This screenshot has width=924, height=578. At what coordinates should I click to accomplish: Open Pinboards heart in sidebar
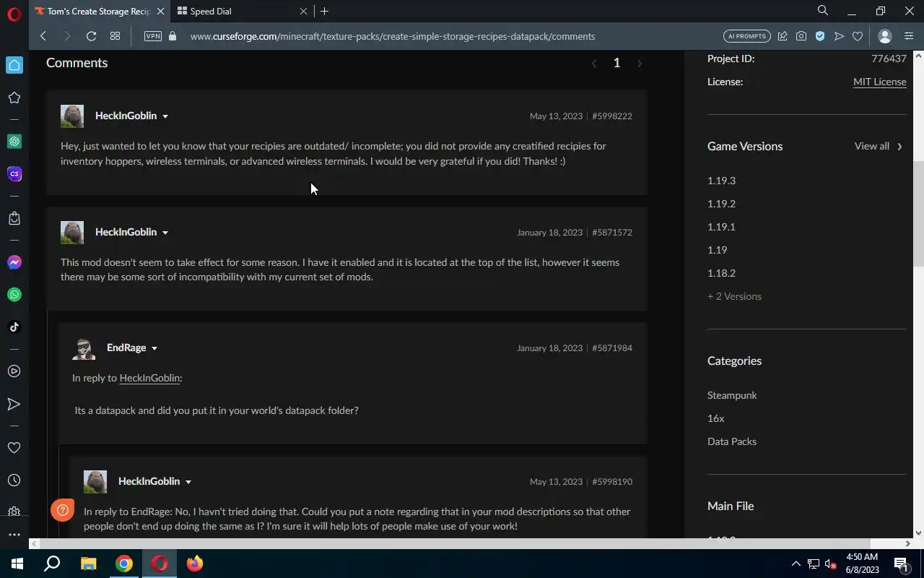point(14,448)
